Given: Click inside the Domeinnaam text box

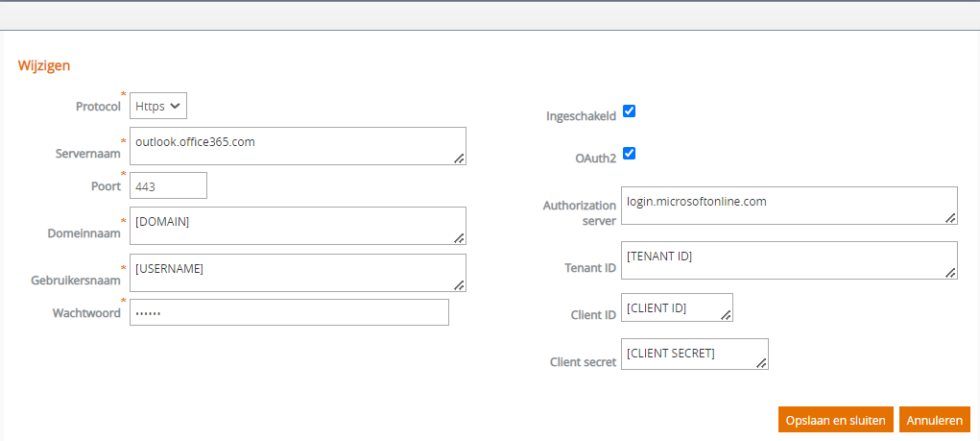Looking at the screenshot, I should pos(299,226).
